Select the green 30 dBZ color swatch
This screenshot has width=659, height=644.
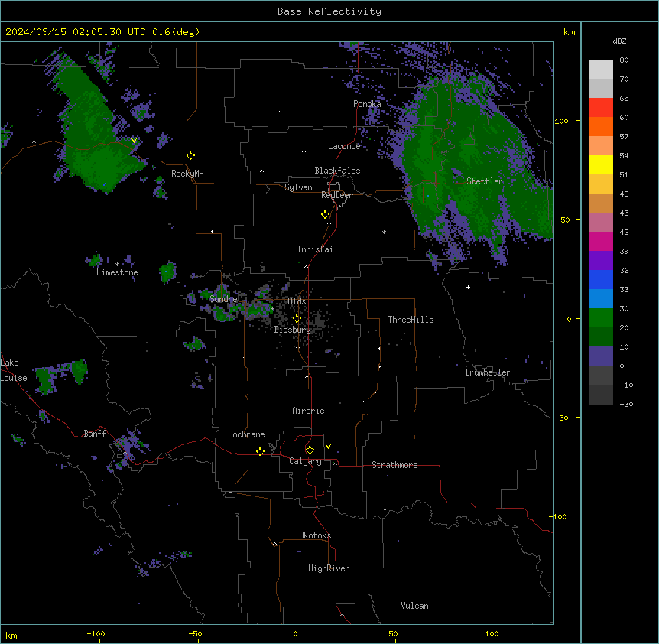(x=601, y=318)
